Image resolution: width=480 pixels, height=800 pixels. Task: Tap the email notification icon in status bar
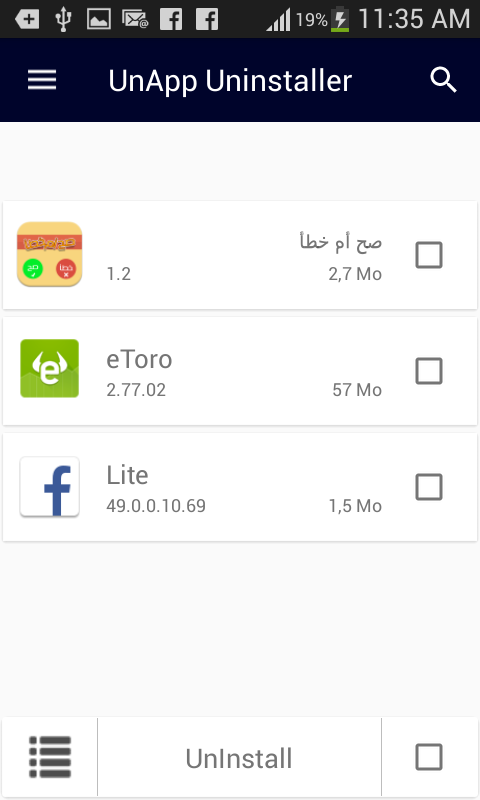click(135, 19)
